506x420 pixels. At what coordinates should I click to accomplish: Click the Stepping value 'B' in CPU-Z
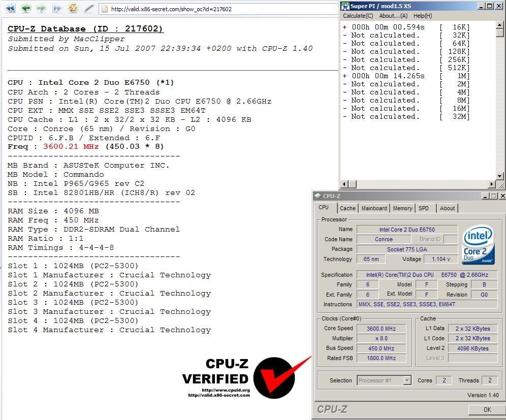coord(484,284)
